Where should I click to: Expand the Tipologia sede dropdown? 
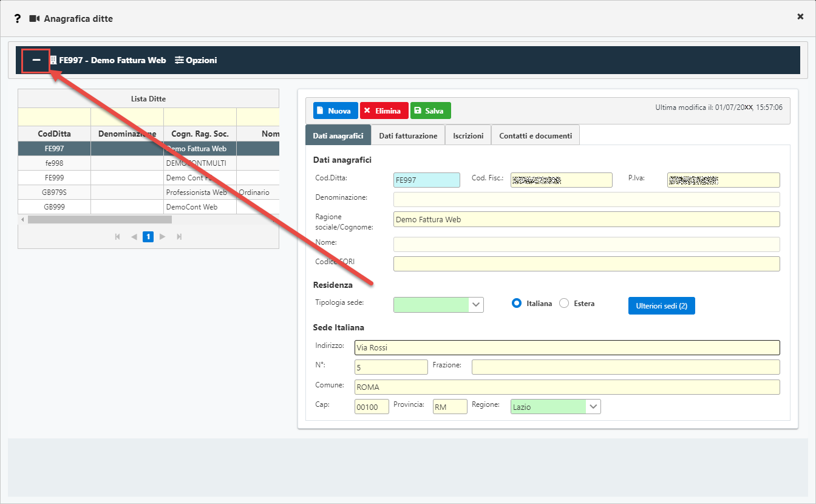point(476,304)
